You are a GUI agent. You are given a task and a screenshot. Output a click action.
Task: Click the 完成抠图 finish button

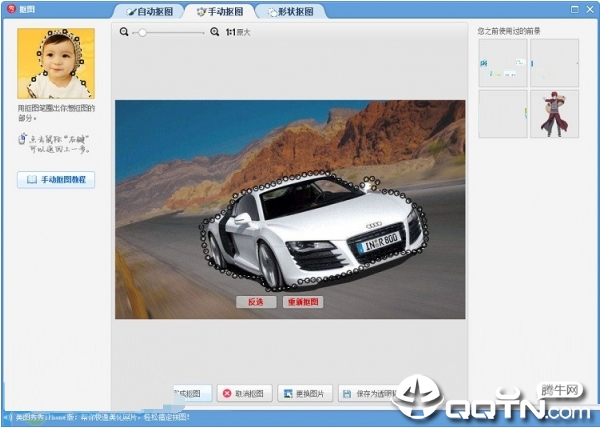(x=190, y=394)
